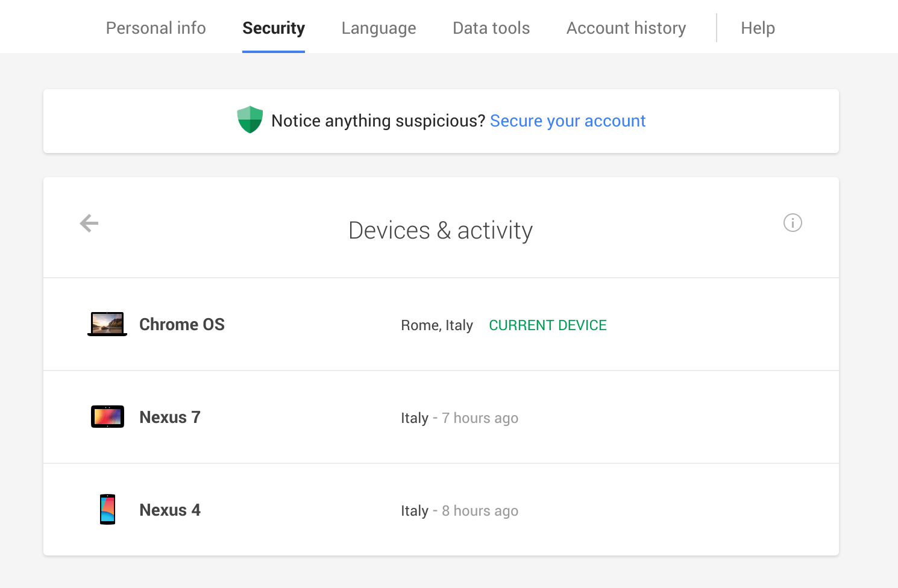898x588 pixels.
Task: Click the Chrome OS laptop device icon
Action: point(107,324)
